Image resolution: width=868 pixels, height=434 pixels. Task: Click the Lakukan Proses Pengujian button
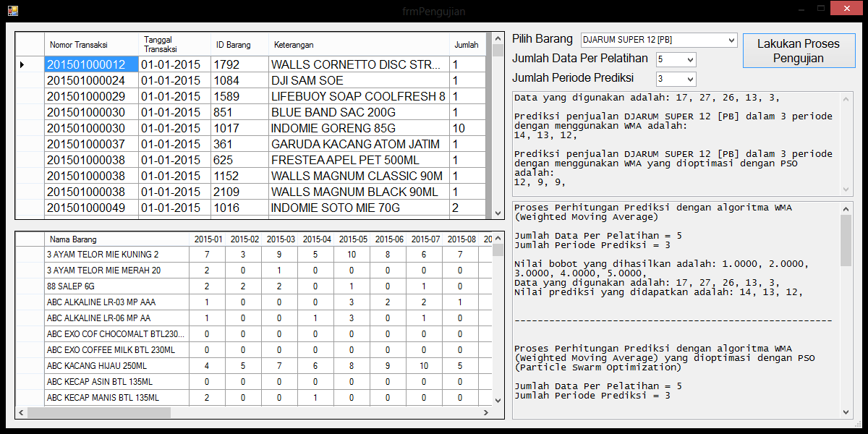pos(798,51)
